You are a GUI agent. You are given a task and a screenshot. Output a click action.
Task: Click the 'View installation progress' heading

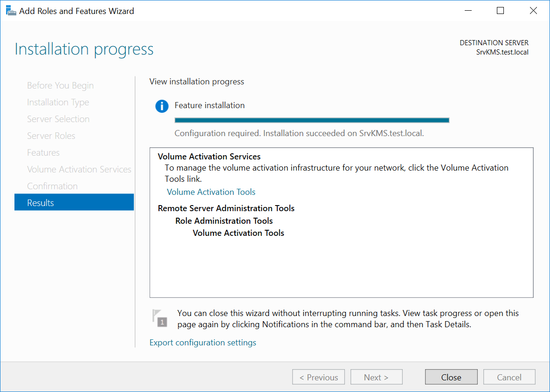[x=196, y=82]
